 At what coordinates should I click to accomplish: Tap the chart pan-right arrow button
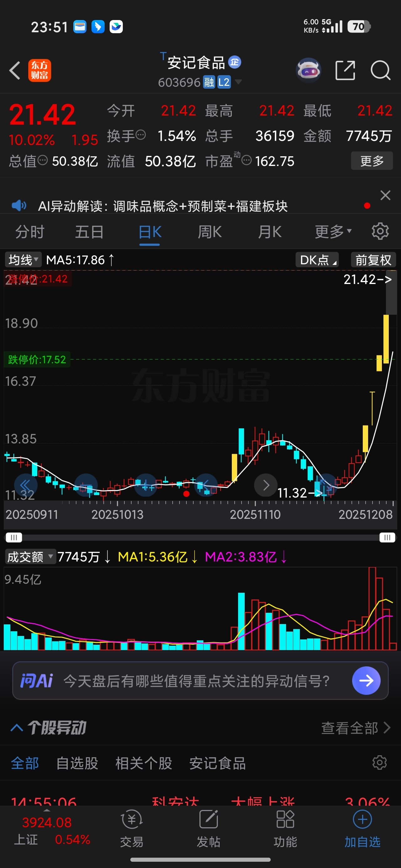pyautogui.click(x=266, y=485)
